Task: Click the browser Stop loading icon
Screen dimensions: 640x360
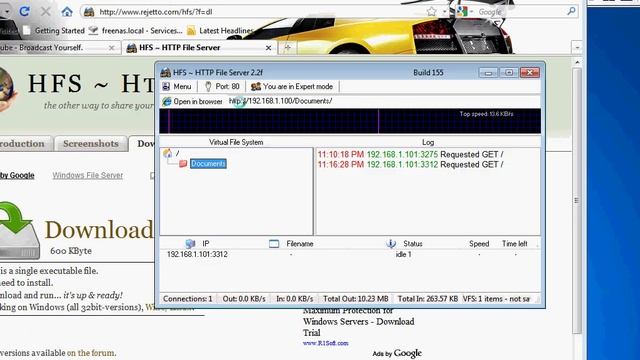Action: point(46,11)
